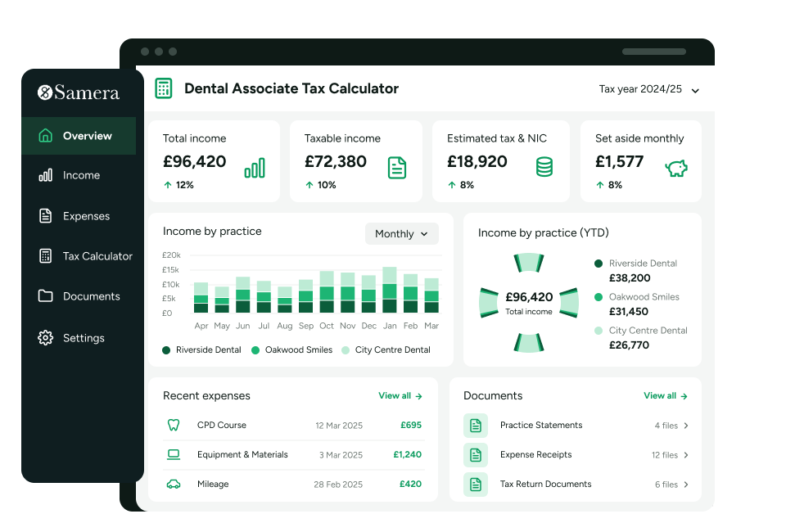Open the CPD Course expense entry
Viewport: 786px width, 532px height.
(x=294, y=425)
